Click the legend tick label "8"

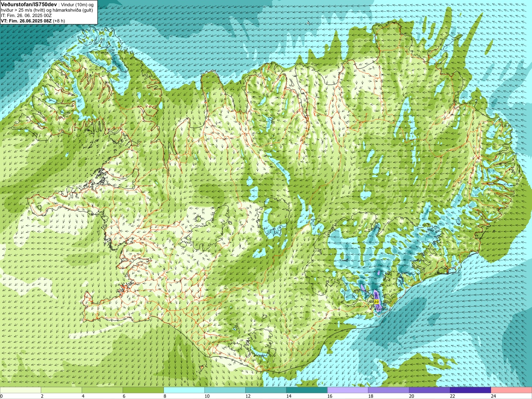coord(165,396)
